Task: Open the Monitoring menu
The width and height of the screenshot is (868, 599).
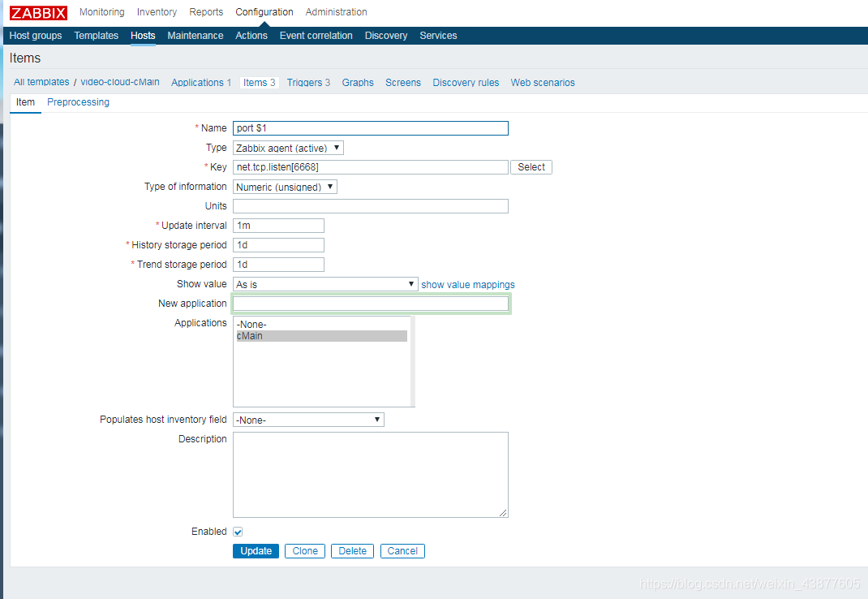Action: [102, 11]
